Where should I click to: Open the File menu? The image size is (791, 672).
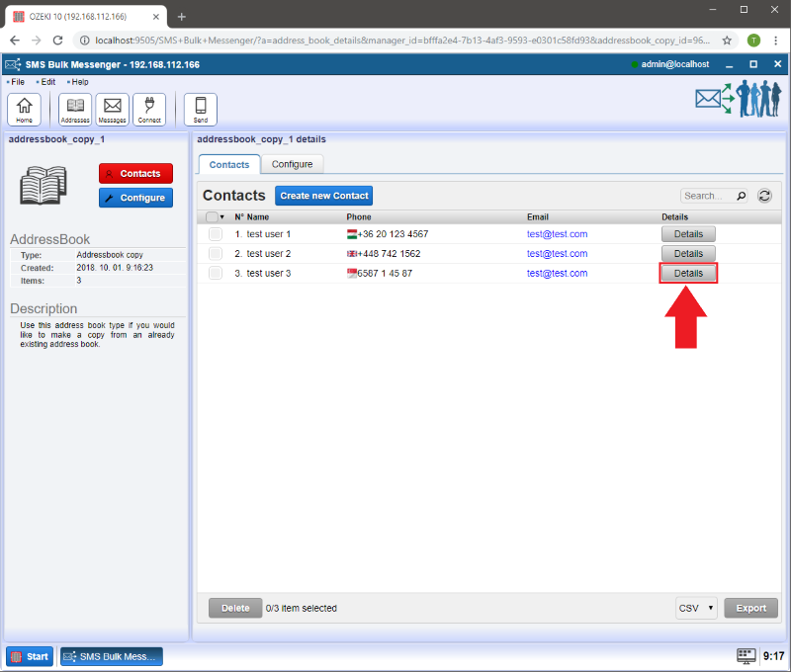coord(17,82)
